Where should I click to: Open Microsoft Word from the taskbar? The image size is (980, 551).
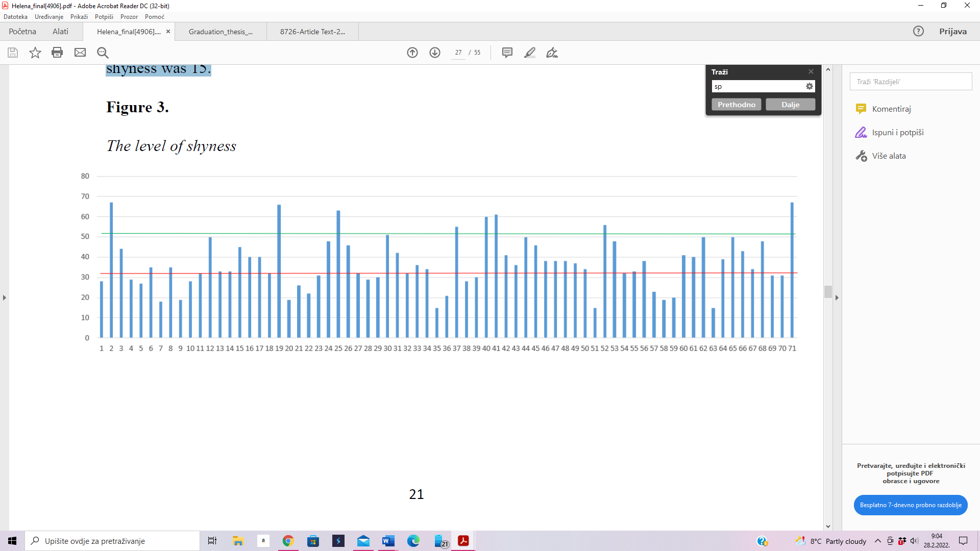coord(388,541)
